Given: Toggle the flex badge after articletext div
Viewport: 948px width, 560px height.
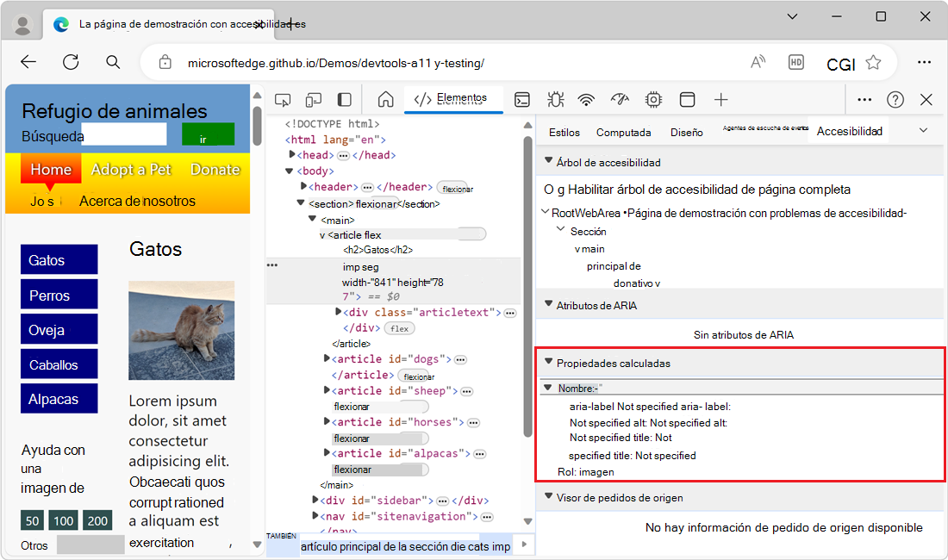Looking at the screenshot, I should (399, 328).
